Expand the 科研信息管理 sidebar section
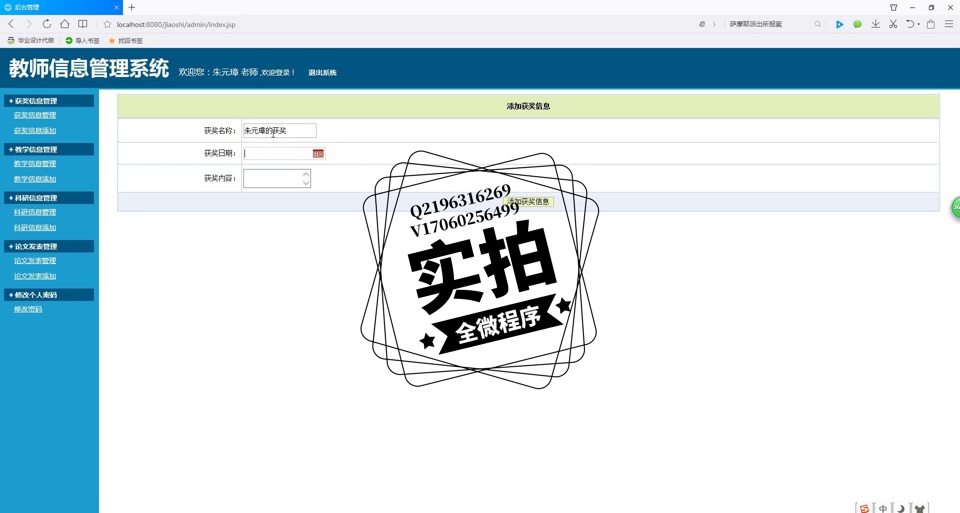This screenshot has height=513, width=960. 48,198
